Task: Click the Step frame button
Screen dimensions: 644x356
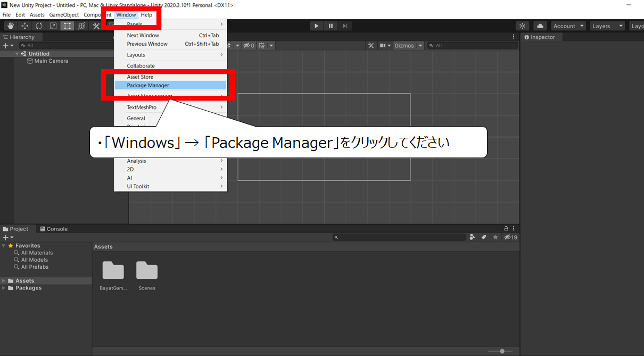Action: tap(345, 26)
